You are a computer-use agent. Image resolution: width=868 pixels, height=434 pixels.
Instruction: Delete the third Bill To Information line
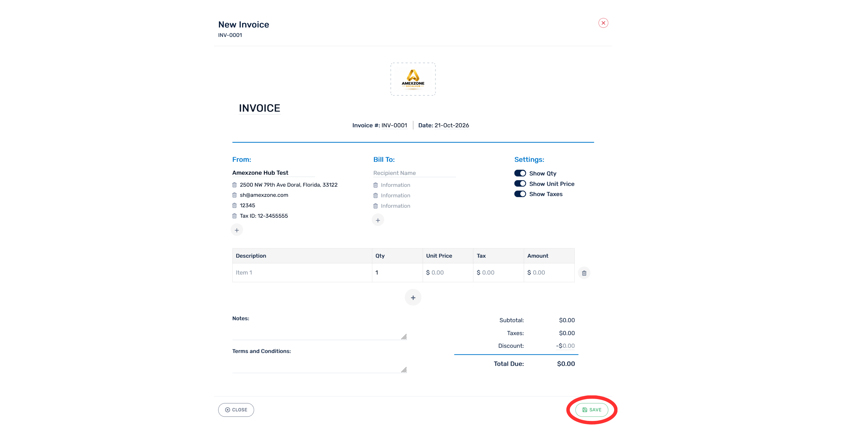coord(375,206)
